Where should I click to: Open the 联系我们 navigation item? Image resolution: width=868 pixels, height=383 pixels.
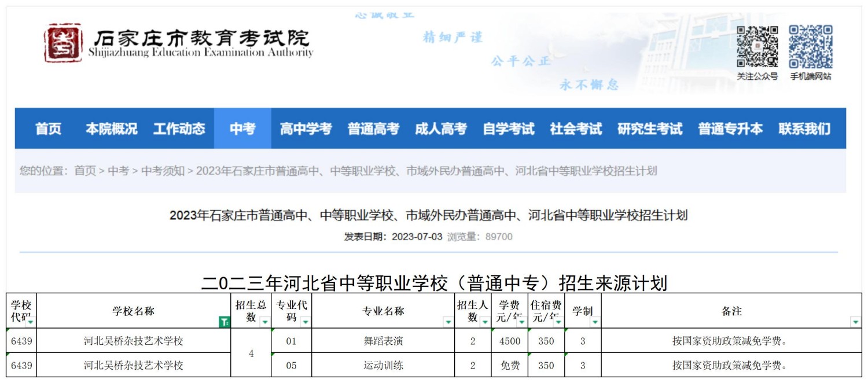[804, 128]
